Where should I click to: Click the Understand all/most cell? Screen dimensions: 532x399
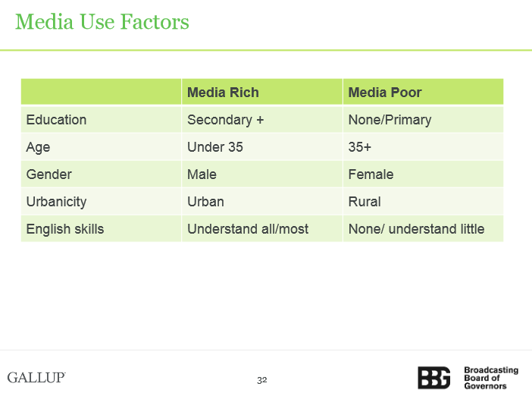point(262,229)
